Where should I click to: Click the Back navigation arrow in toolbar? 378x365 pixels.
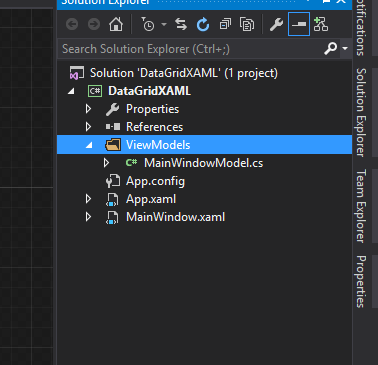tap(72, 24)
